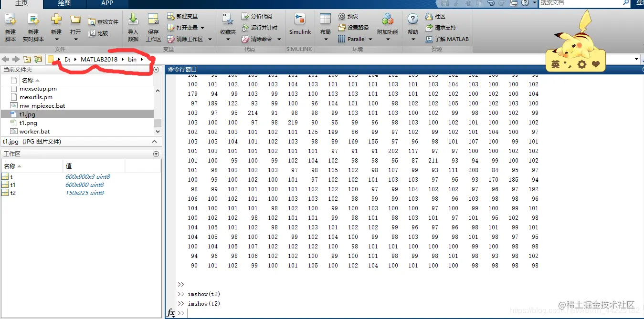This screenshot has height=319, width=644.
Task: Click the bin segment in the path bar
Action: pos(132,59)
